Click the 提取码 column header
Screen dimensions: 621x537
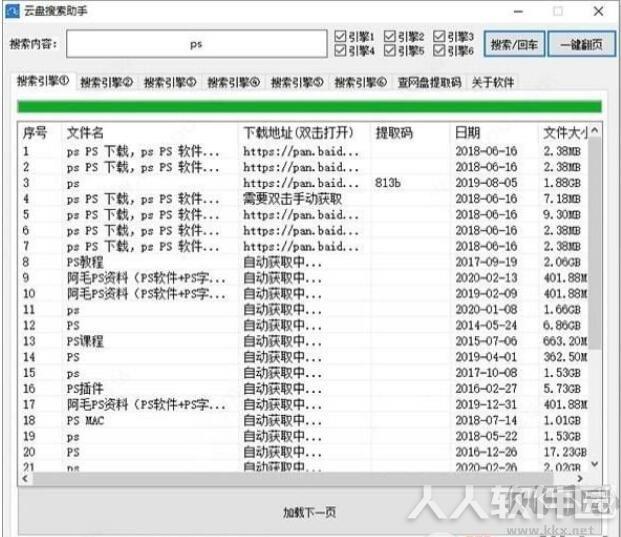click(x=394, y=133)
